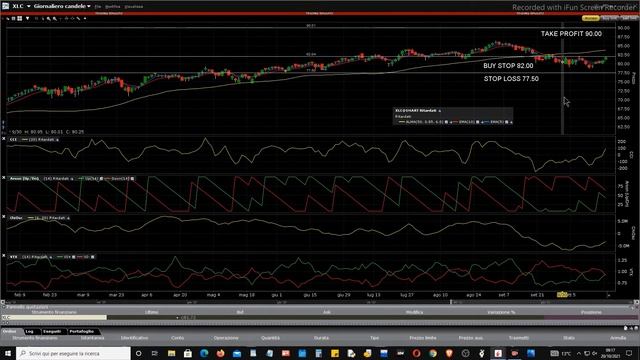
Task: Toggle the VTX VI- line checkbox
Action: pos(93,257)
